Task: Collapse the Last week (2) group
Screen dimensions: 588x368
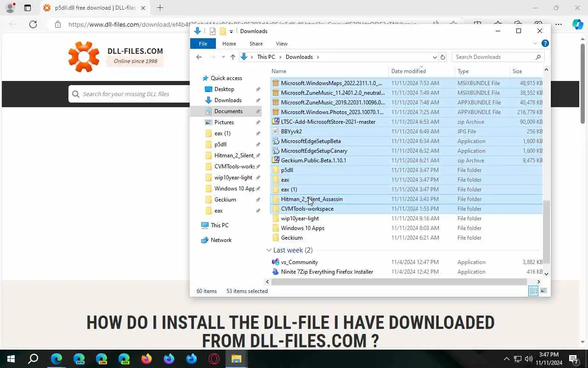Action: [269, 250]
